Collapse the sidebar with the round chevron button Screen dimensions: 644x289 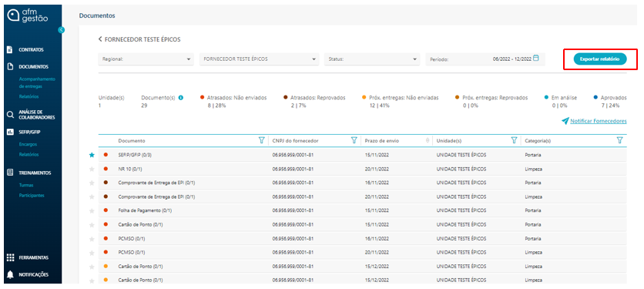61,29
